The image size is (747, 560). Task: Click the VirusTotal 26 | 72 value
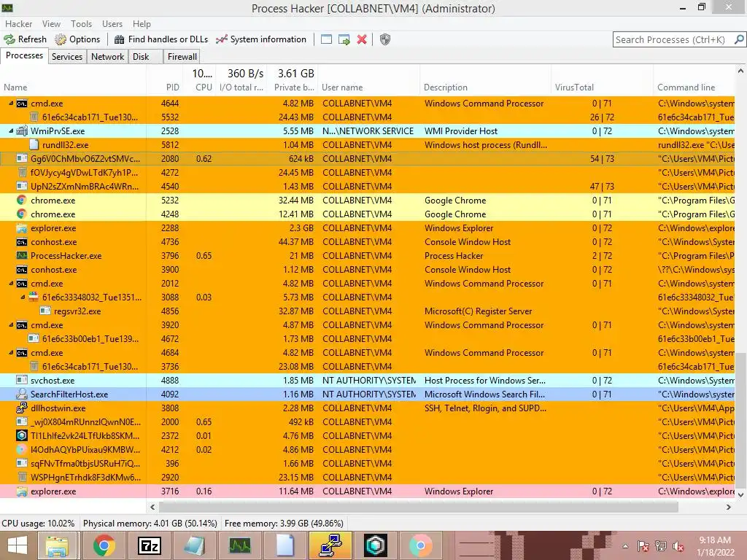[602, 117]
